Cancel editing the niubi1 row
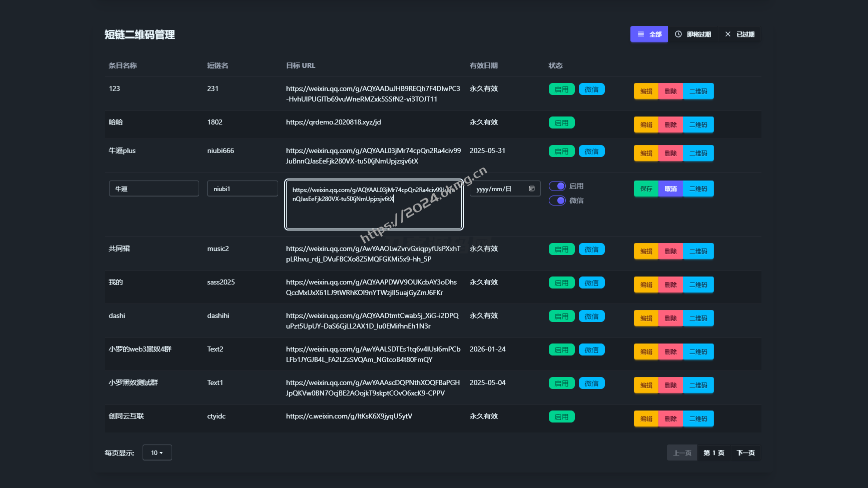868x488 pixels. pyautogui.click(x=670, y=189)
